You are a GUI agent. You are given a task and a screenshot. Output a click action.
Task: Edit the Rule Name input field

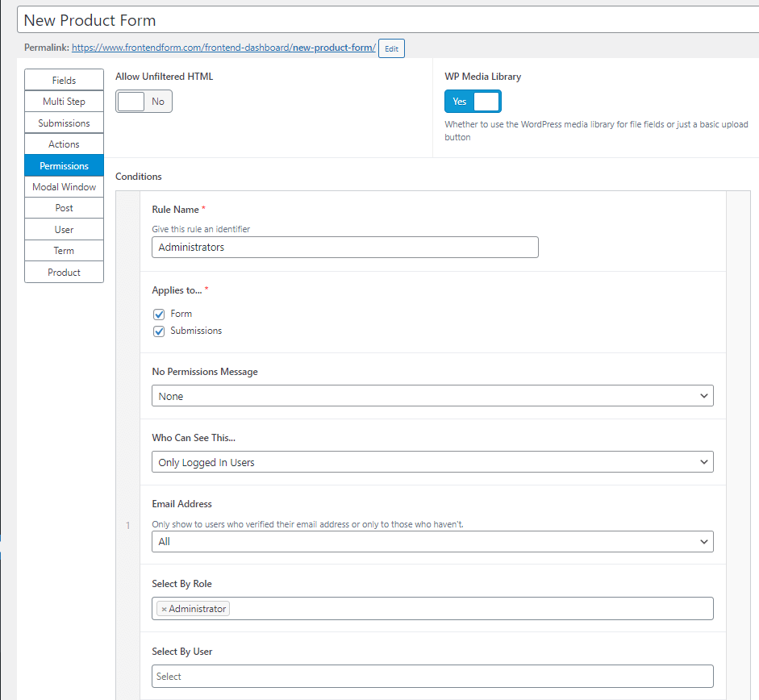(x=344, y=248)
